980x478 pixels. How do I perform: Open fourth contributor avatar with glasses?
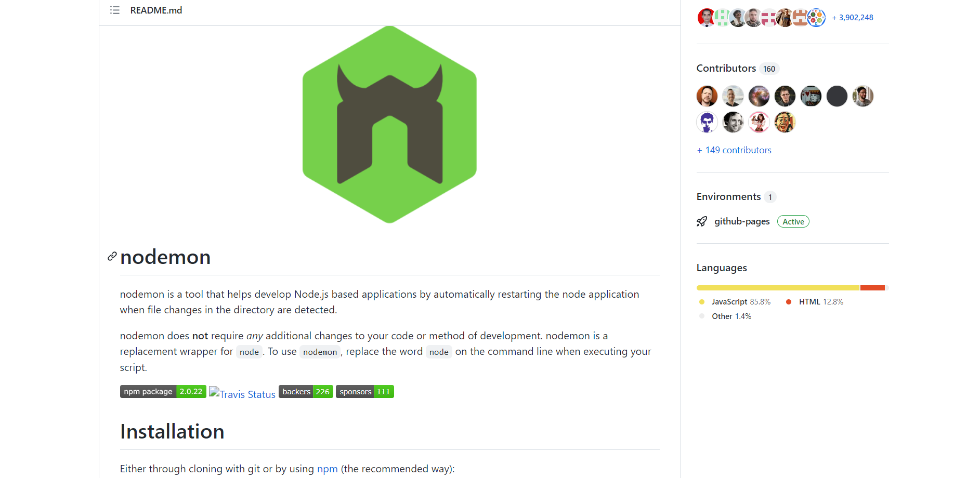785,96
